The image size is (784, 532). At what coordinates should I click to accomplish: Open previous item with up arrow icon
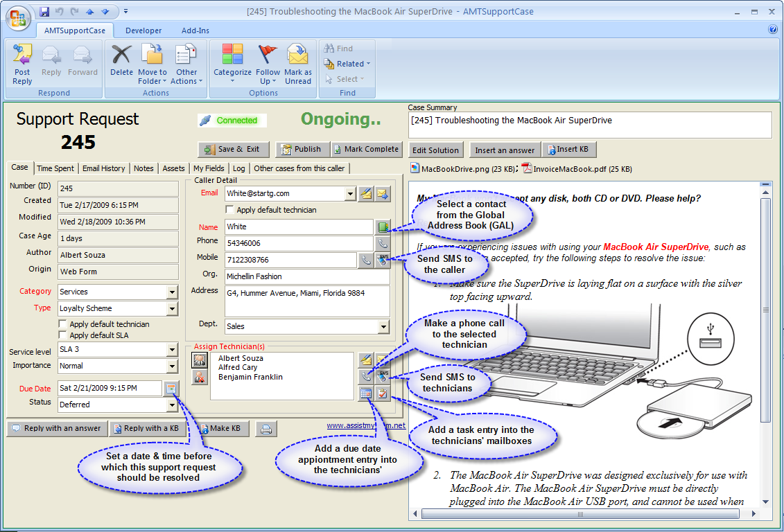pos(89,12)
